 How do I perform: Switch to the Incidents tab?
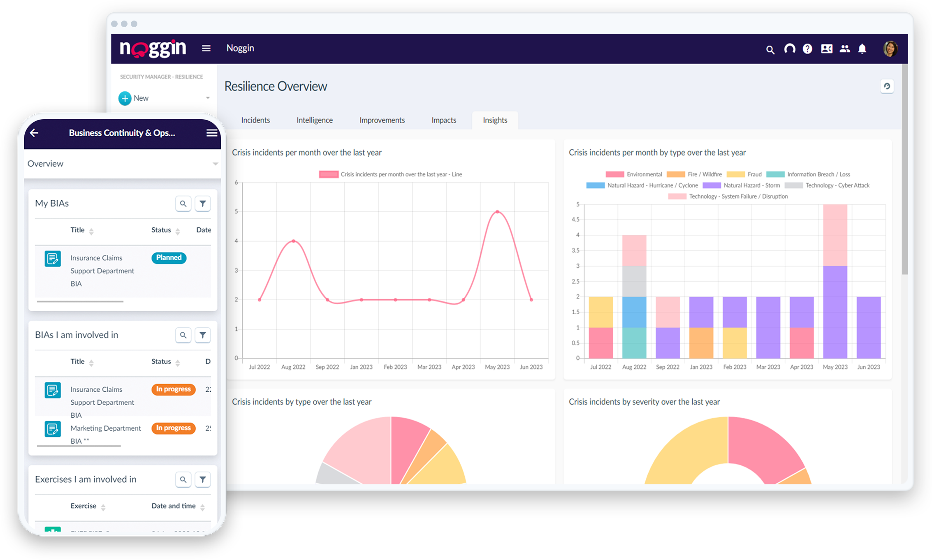[x=255, y=120]
